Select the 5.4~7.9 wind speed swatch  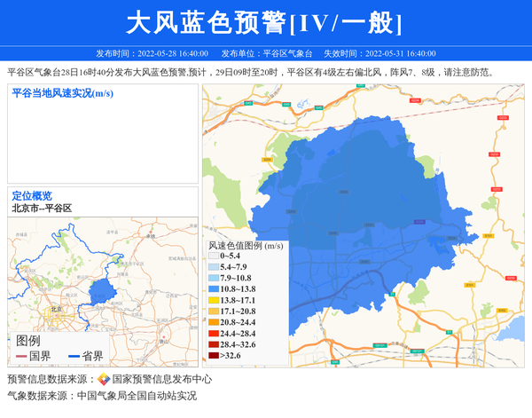(213, 267)
